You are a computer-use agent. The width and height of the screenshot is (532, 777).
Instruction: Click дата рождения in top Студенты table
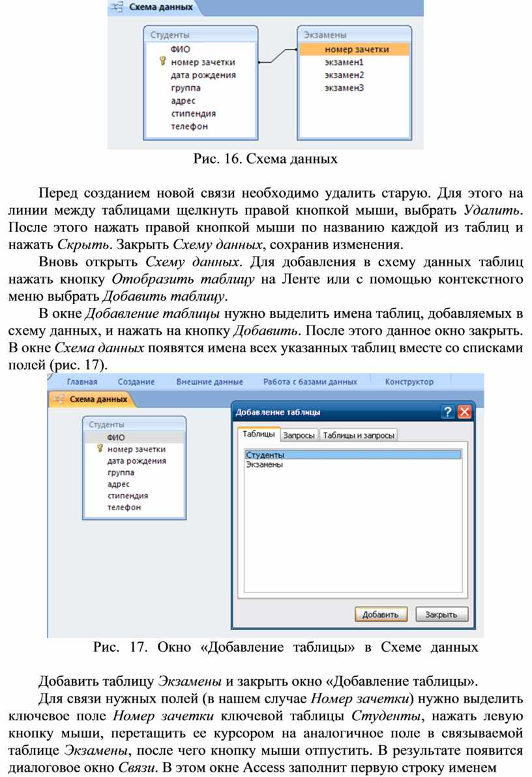click(x=203, y=75)
